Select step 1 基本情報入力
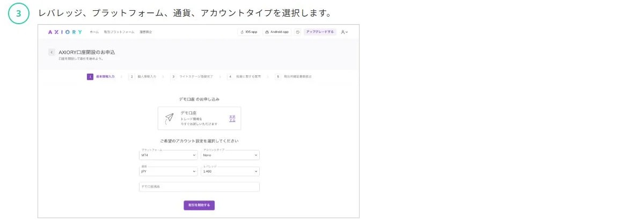Image resolution: width=644 pixels, height=223 pixels. pyautogui.click(x=101, y=77)
